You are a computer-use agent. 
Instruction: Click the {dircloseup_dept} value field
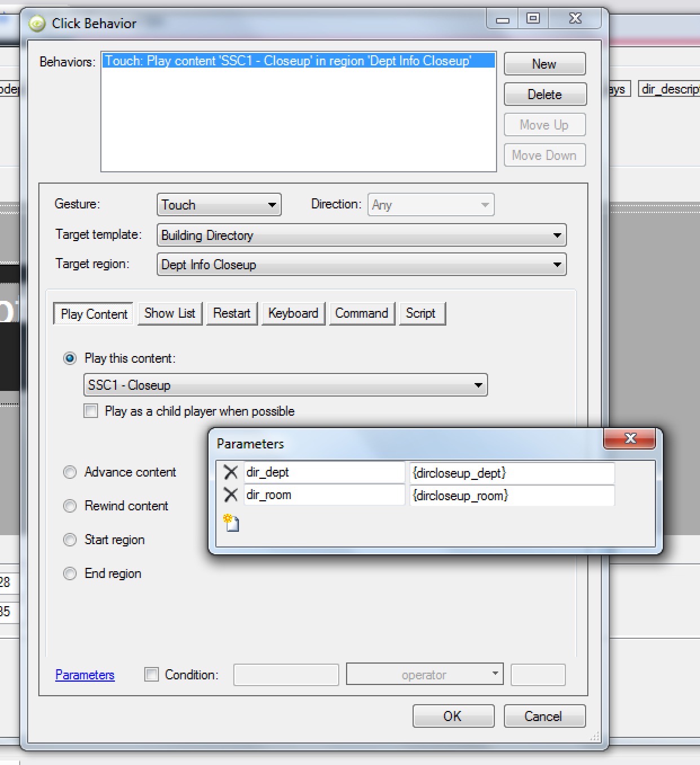click(512, 473)
